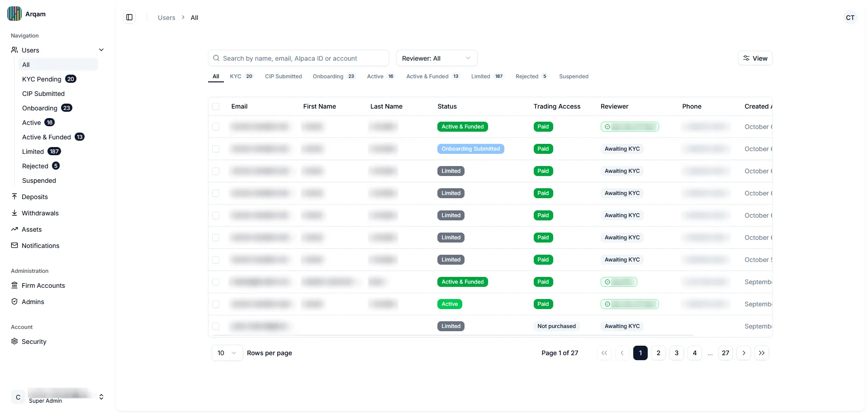Toggle the sidebar panel icon

point(129,17)
